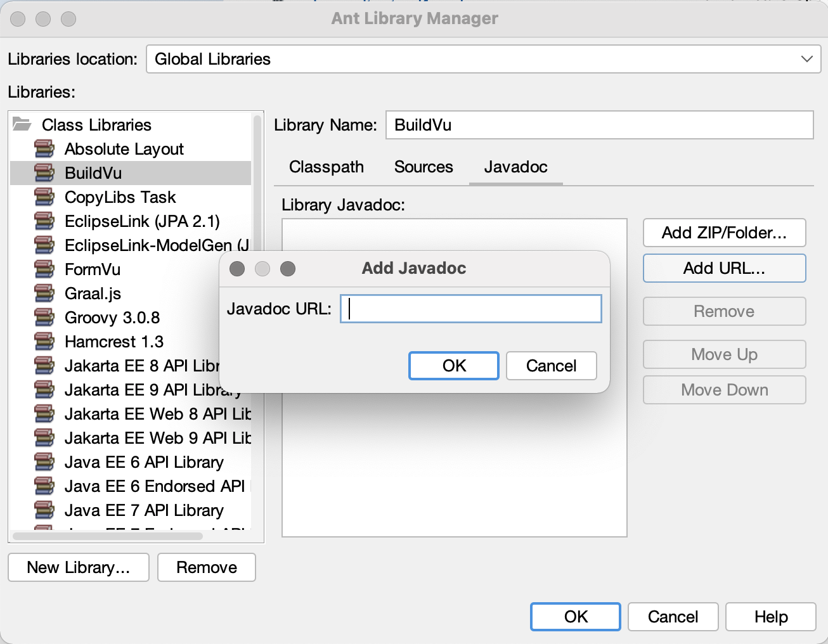
Task: Click the FormVu library books icon
Action: pyautogui.click(x=43, y=269)
